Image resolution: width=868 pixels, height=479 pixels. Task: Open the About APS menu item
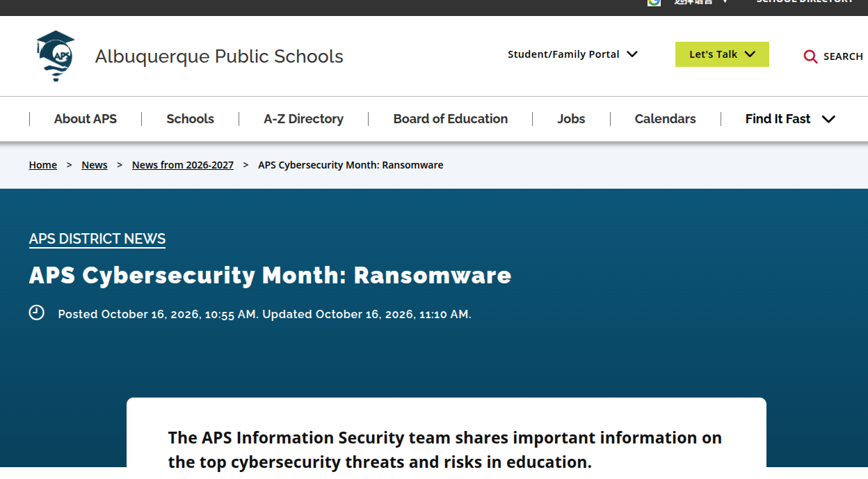tap(86, 119)
